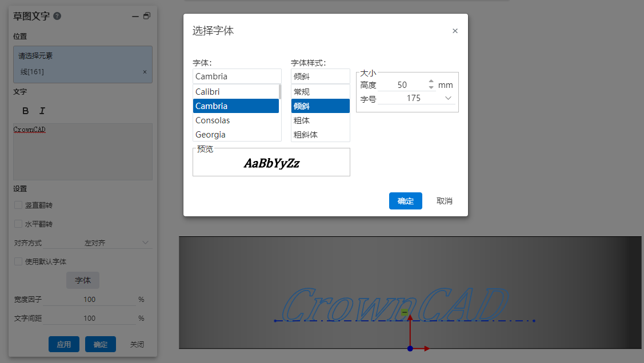
Task: Remove 线[161] from selected elements
Action: click(145, 72)
